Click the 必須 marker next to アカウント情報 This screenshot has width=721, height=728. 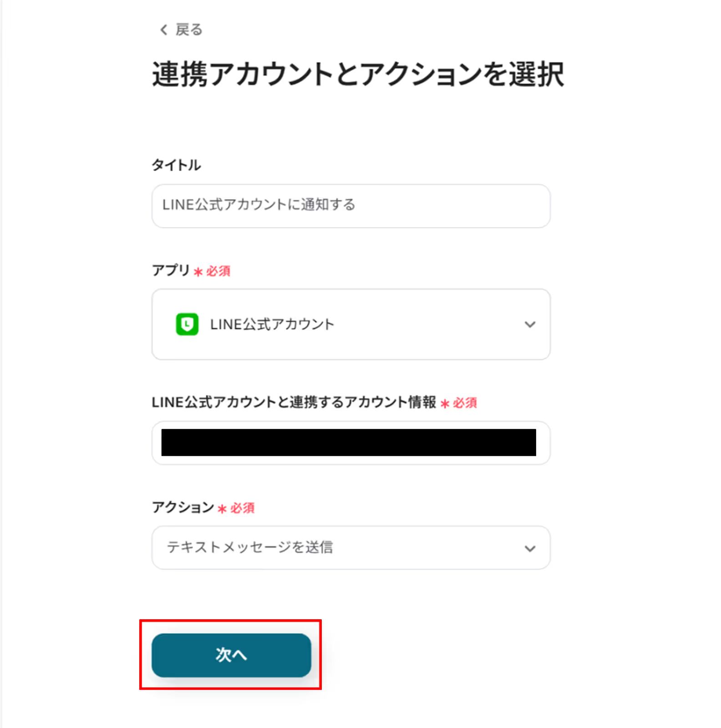[465, 403]
